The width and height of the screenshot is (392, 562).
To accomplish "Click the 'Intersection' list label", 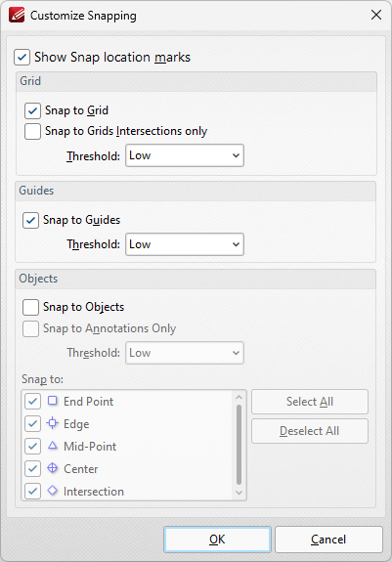I will click(x=94, y=492).
